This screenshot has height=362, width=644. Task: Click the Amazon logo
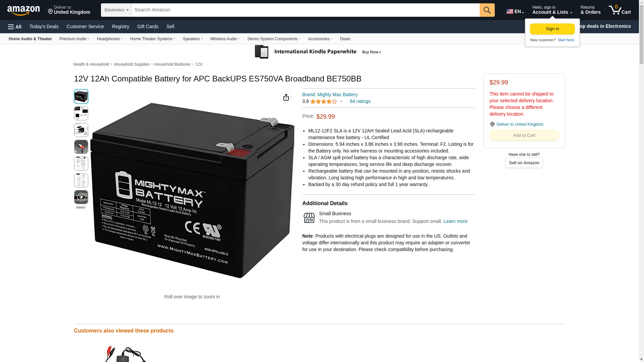pos(23,10)
